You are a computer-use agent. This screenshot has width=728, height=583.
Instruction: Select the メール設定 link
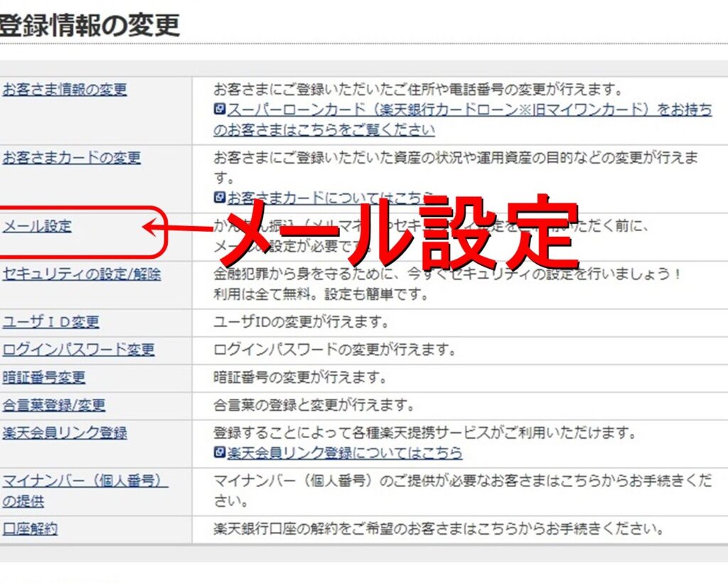pyautogui.click(x=37, y=227)
